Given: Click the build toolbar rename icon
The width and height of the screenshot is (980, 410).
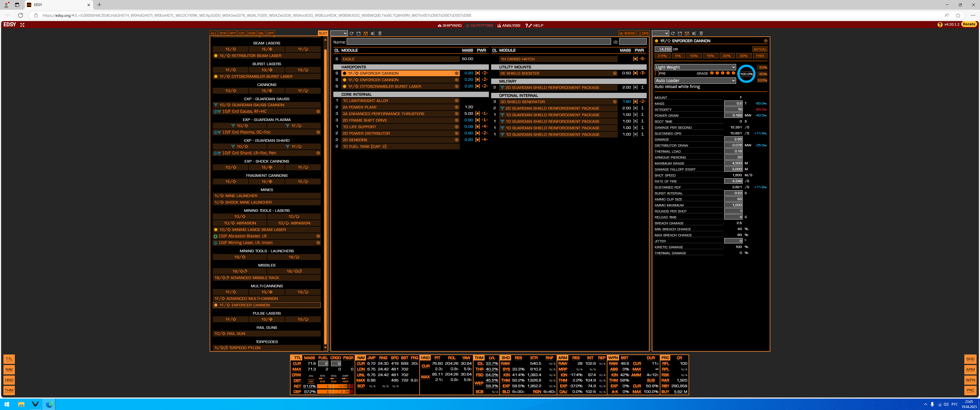Looking at the screenshot, I should pos(372,34).
